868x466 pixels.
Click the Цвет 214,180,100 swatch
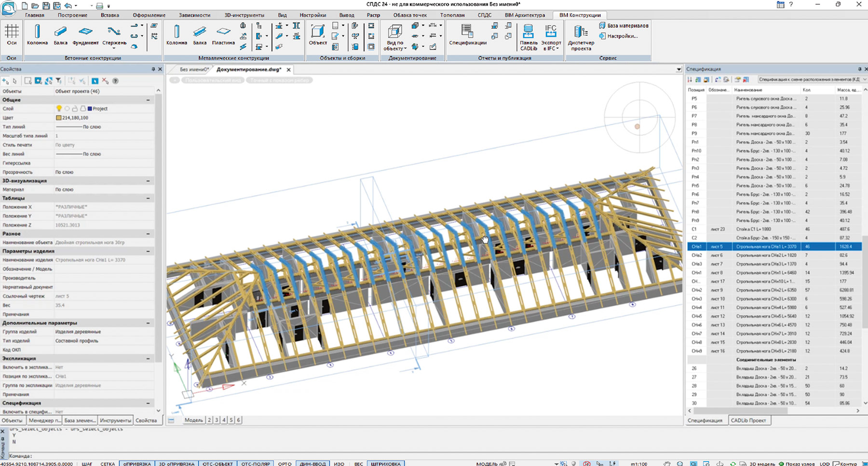point(59,118)
